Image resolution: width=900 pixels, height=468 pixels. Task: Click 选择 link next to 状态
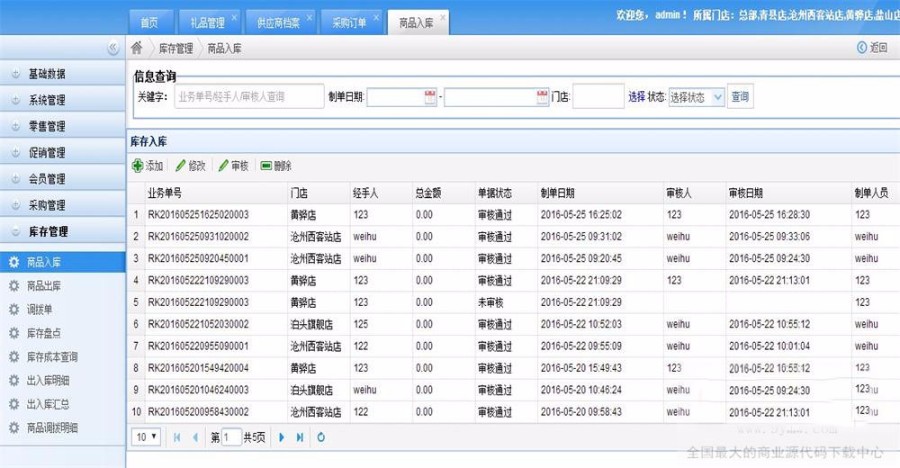pyautogui.click(x=637, y=97)
